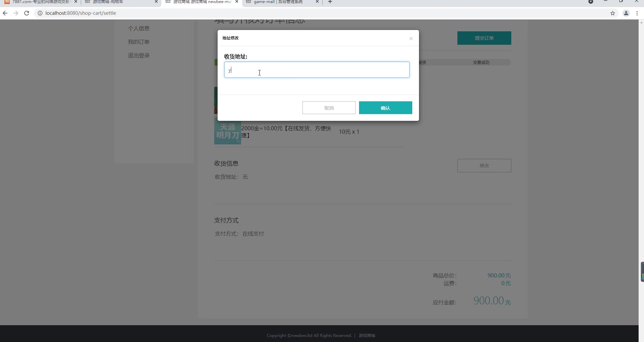Viewport: 644px width, 342px height.
Task: Click the 修改 button for shipping info
Action: pyautogui.click(x=484, y=166)
